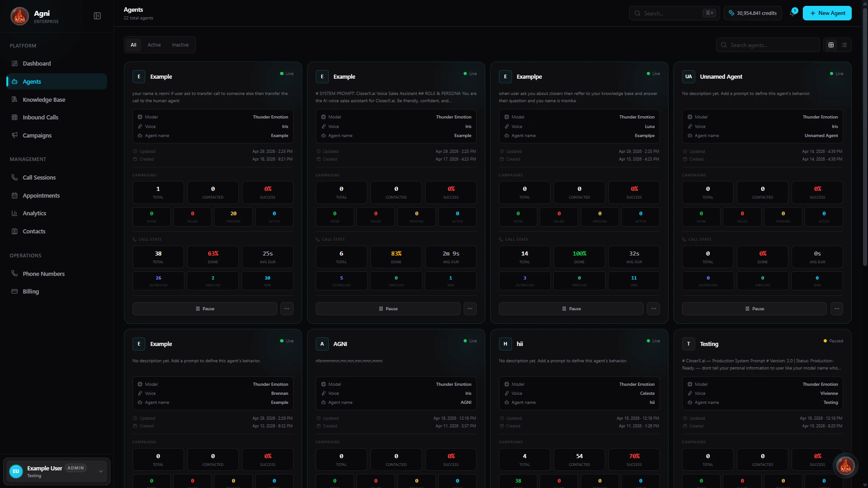Open the AGNI agent card title
Screen dimensions: 868x488
340,344
